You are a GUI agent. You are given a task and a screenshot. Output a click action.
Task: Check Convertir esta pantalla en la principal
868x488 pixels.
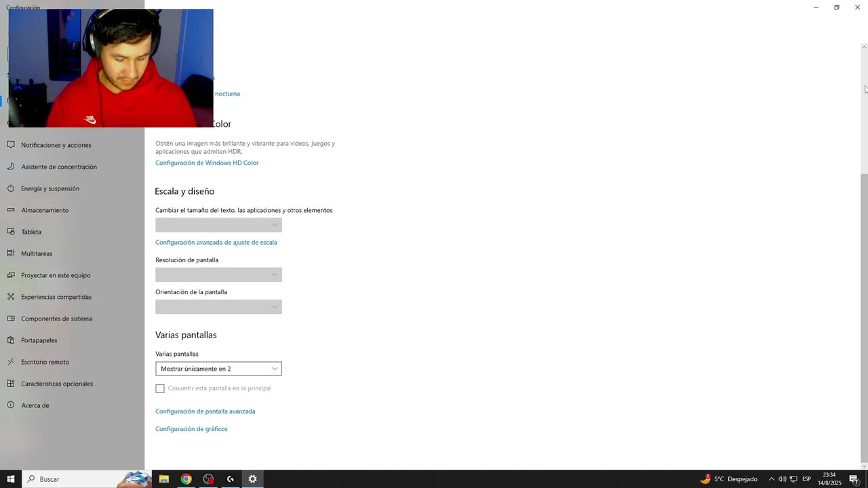pos(160,388)
